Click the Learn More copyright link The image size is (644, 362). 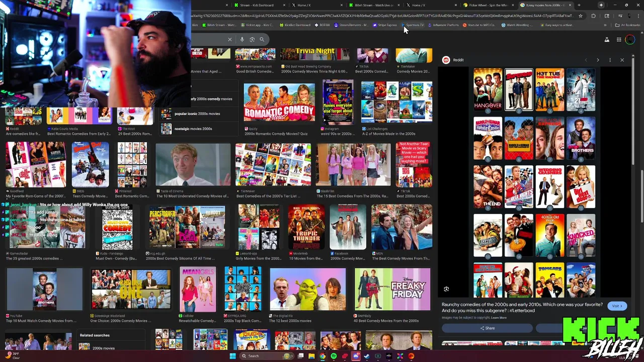pos(499,318)
